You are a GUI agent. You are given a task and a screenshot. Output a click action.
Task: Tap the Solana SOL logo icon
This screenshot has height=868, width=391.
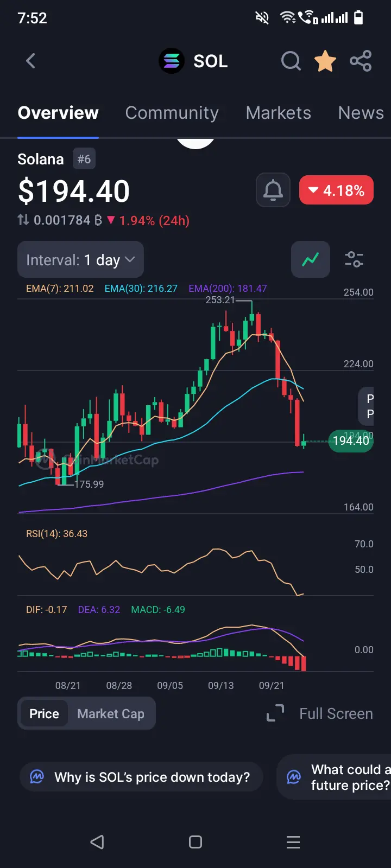(x=172, y=61)
